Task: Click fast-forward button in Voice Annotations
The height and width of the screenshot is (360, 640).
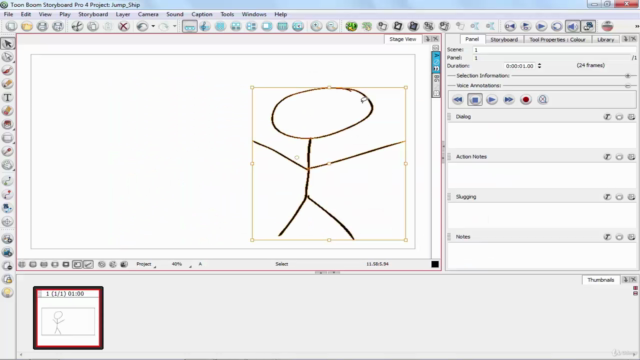Action: (509, 100)
